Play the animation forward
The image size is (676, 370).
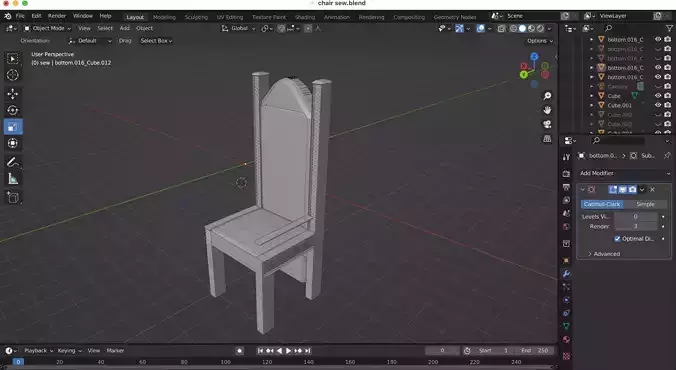click(x=289, y=351)
